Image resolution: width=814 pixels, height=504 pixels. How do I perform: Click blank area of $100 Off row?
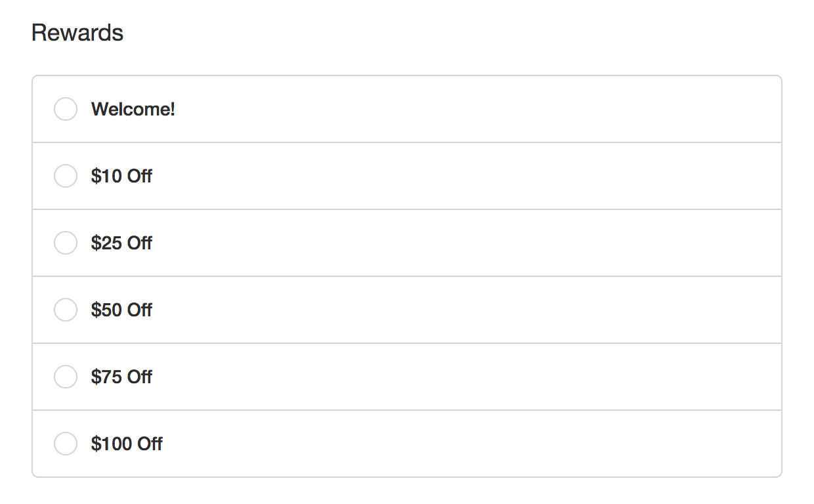(460, 444)
